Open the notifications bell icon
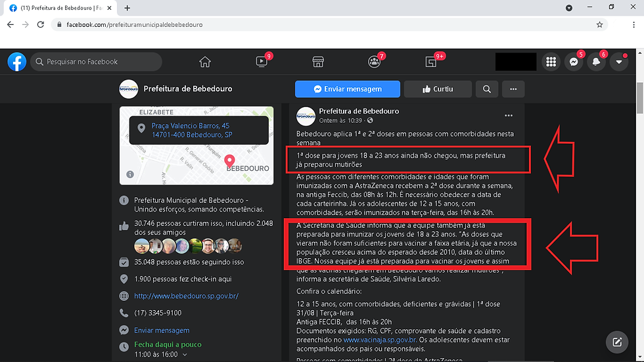The width and height of the screenshot is (644, 362). [597, 62]
